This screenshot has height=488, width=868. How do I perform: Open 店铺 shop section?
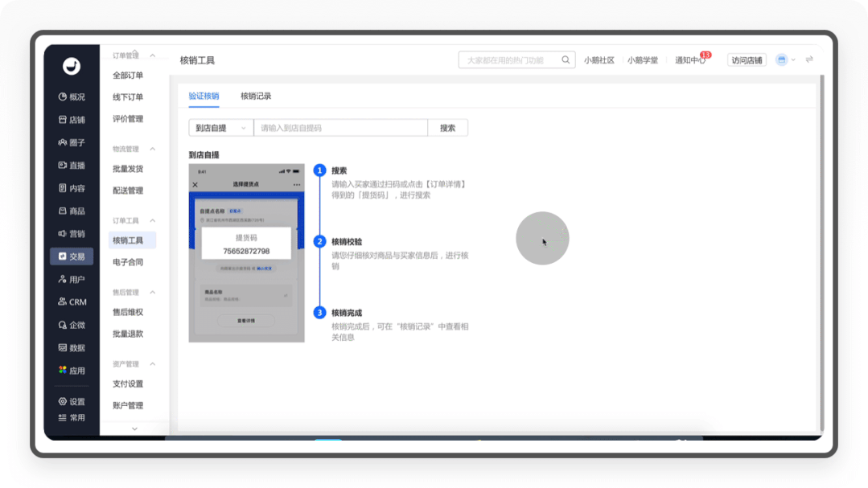(72, 120)
